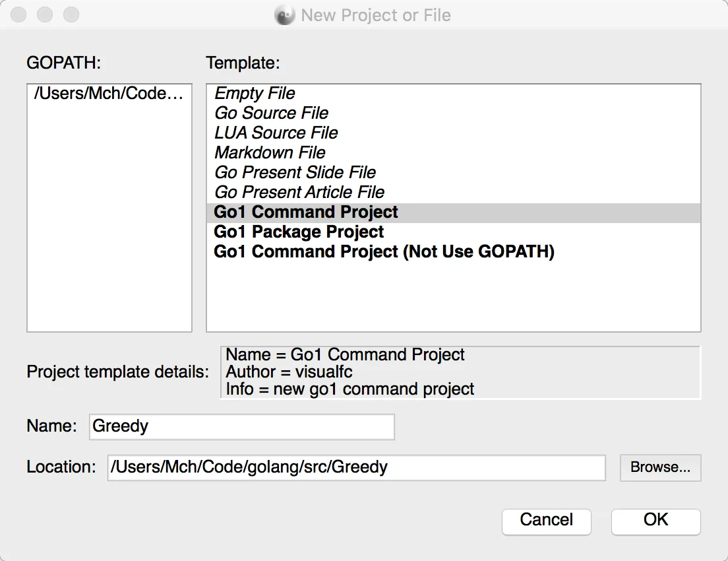Viewport: 728px width, 561px height.
Task: Open the Browse... folder chooser
Action: [x=660, y=467]
